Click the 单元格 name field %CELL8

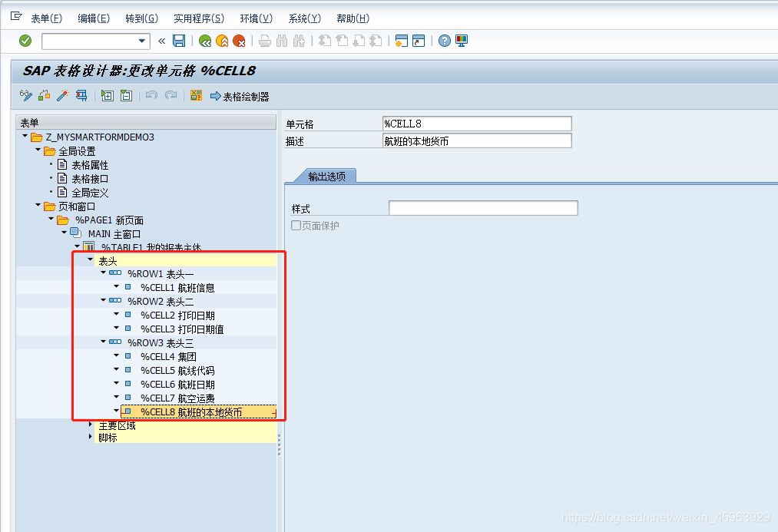(x=477, y=124)
